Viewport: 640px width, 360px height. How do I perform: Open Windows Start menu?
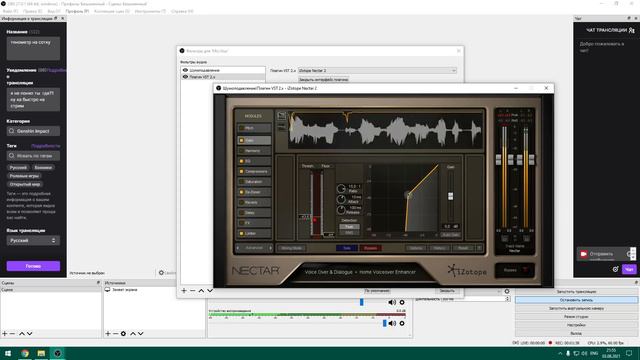pyautogui.click(x=8, y=353)
